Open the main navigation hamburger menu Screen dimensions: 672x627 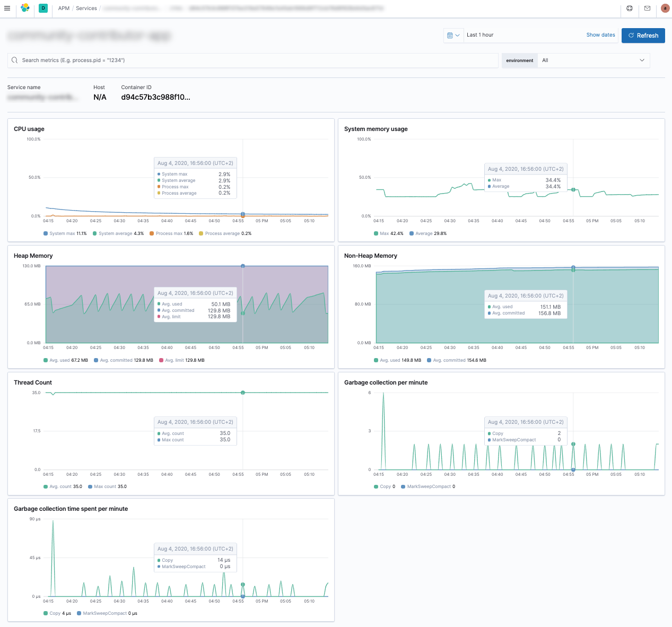pos(7,8)
